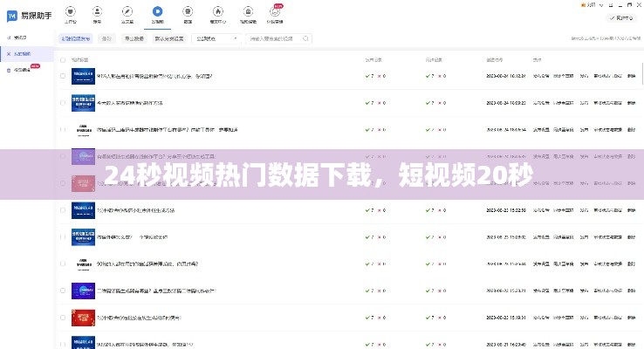644x349 pixels.
Task: Open the sidebar item with the pink badge
Action: tap(21, 69)
